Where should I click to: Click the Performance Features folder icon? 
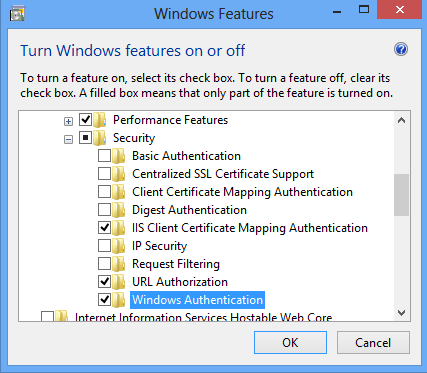click(100, 120)
